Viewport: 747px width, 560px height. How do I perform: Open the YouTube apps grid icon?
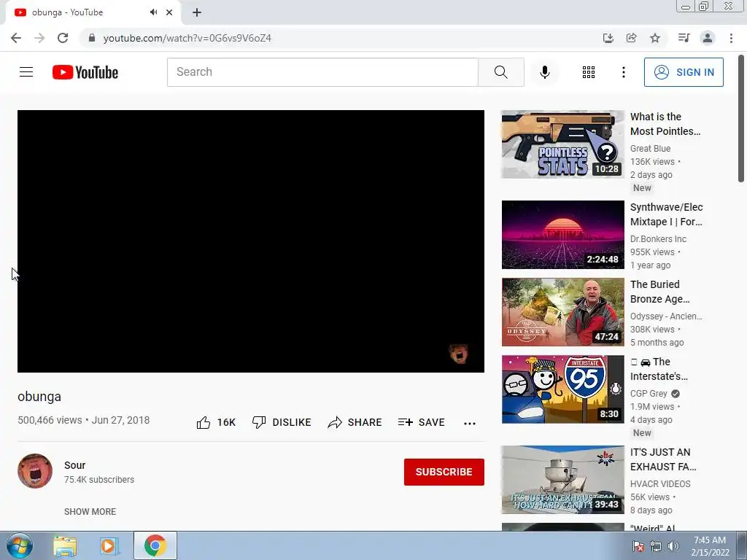[x=589, y=72]
